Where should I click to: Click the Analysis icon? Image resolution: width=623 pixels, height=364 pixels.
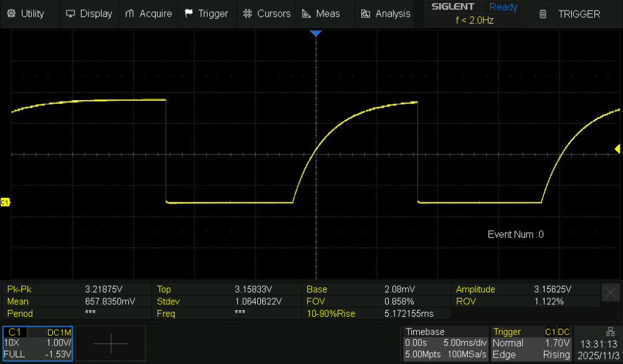364,14
